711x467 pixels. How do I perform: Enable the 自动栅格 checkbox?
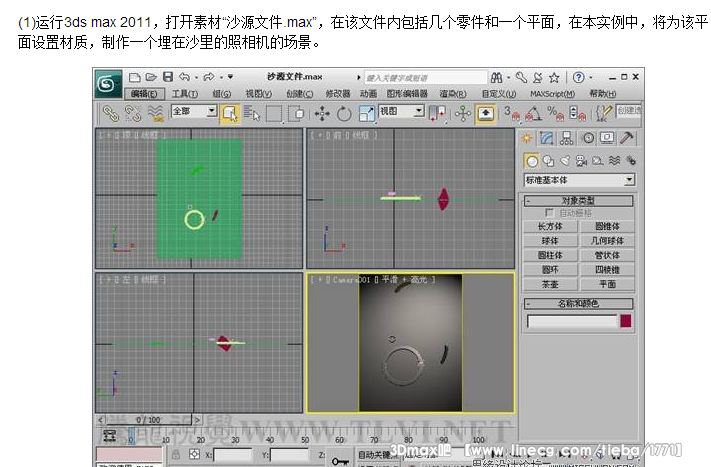[x=549, y=213]
